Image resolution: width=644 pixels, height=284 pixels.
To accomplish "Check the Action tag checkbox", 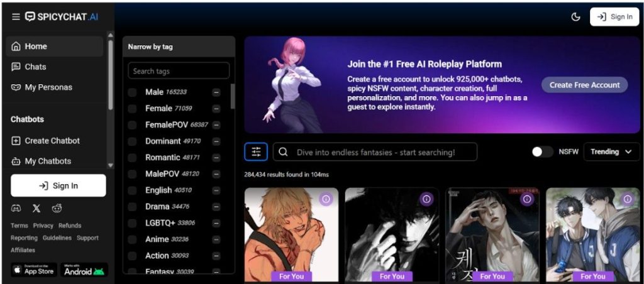I will 132,256.
